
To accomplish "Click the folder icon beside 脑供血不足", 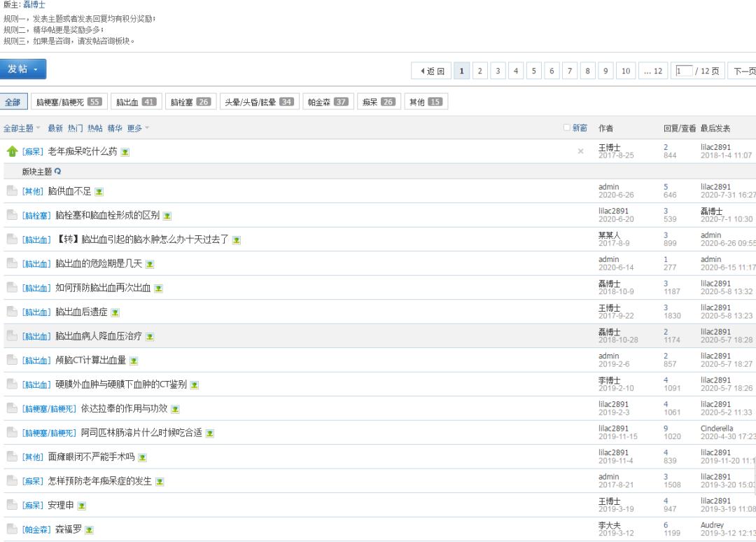I will pyautogui.click(x=11, y=191).
